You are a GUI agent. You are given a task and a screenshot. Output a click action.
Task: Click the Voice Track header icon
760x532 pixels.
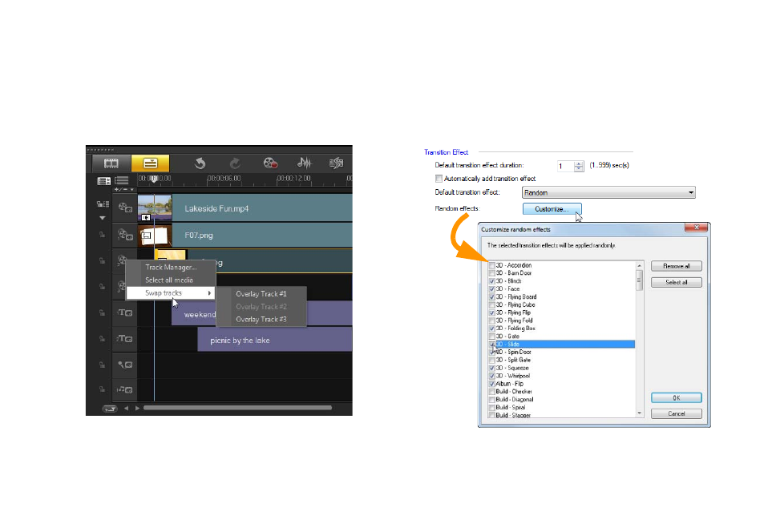pyautogui.click(x=125, y=365)
